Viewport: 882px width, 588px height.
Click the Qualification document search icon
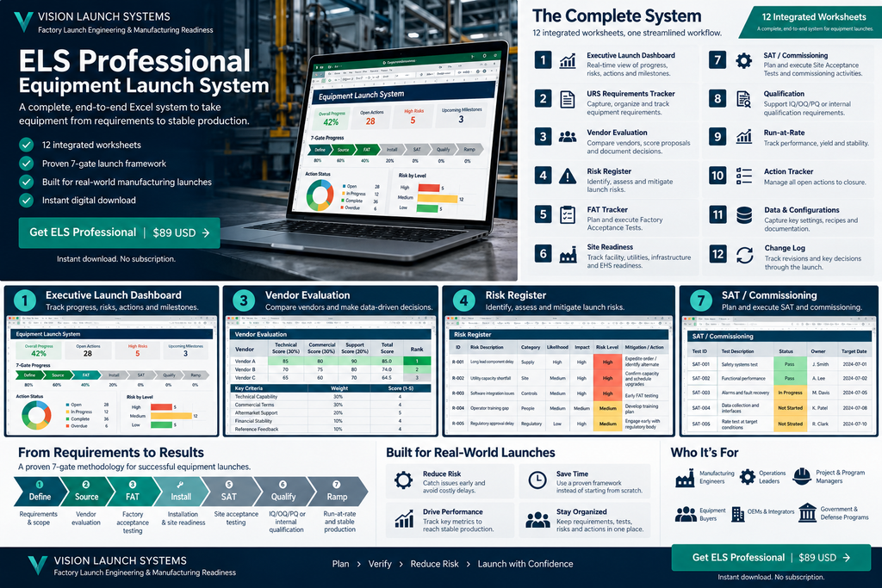(x=743, y=100)
